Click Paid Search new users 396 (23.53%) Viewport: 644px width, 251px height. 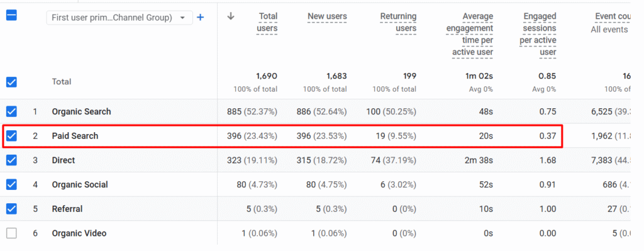coord(321,136)
